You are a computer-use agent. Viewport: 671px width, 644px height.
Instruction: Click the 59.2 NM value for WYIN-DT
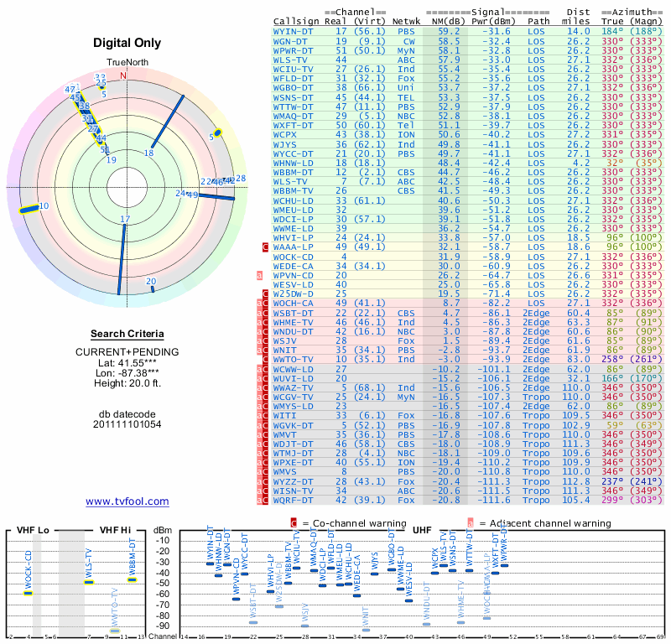(x=449, y=32)
